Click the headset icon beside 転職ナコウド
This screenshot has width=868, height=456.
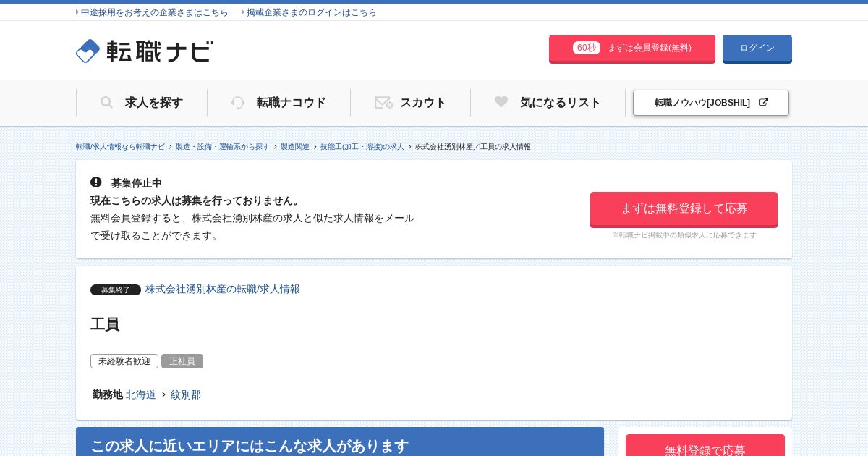pos(238,103)
